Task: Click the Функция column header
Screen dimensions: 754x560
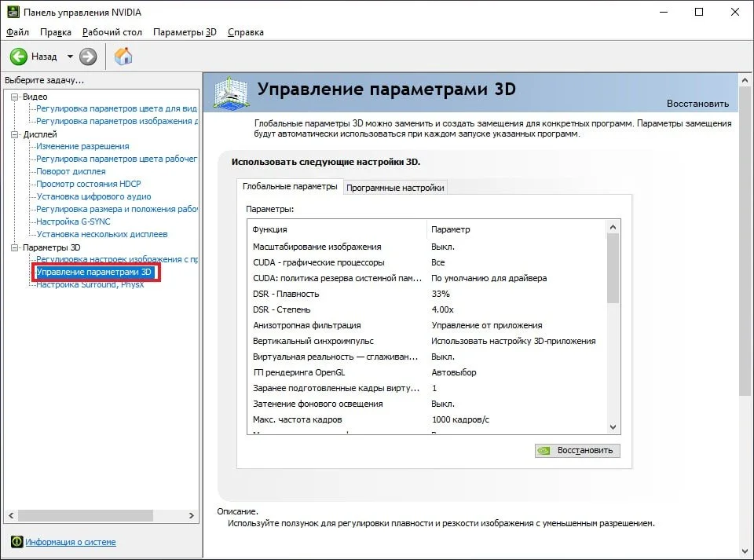Action: pos(337,229)
